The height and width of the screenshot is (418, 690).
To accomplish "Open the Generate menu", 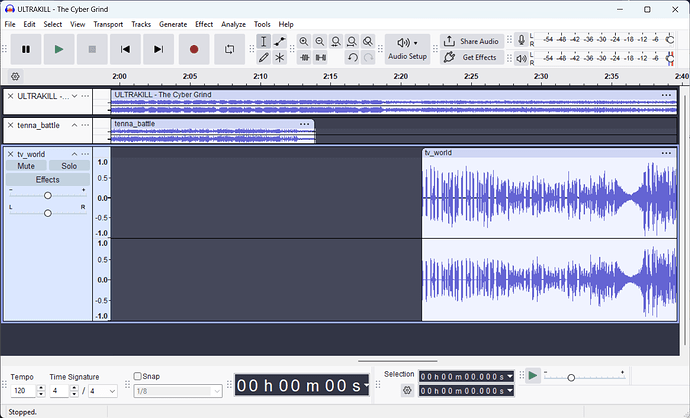I will tap(173, 24).
